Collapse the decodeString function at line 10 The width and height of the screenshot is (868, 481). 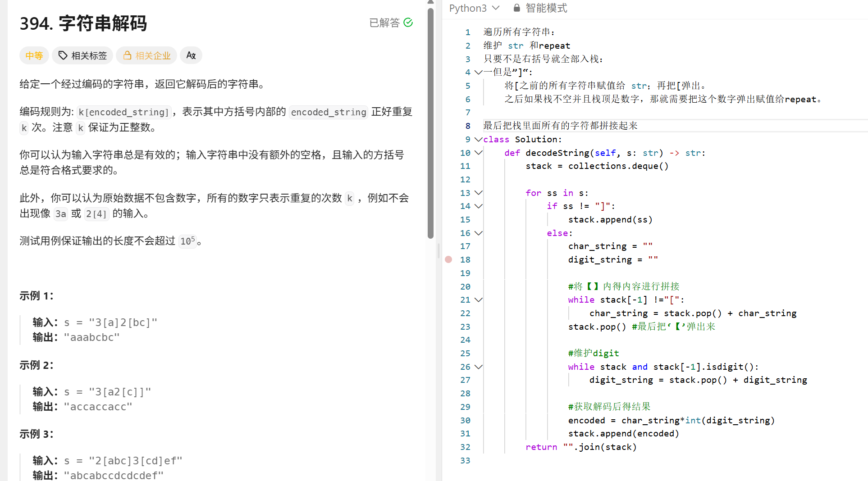pyautogui.click(x=478, y=153)
